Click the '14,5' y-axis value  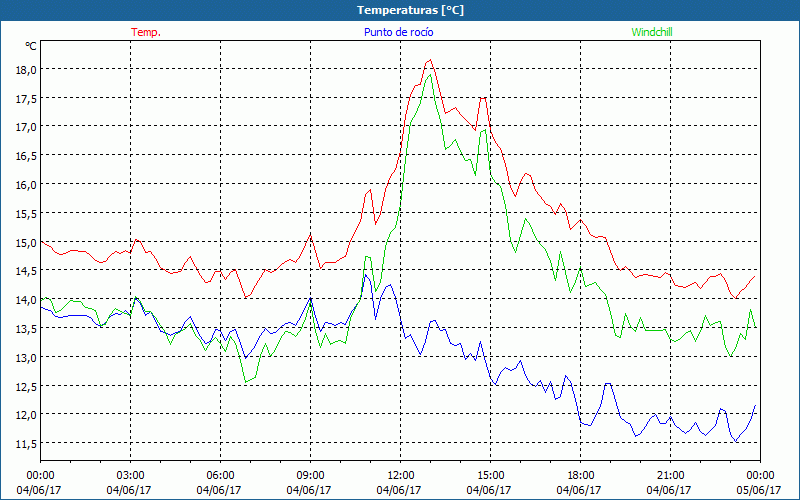point(26,271)
